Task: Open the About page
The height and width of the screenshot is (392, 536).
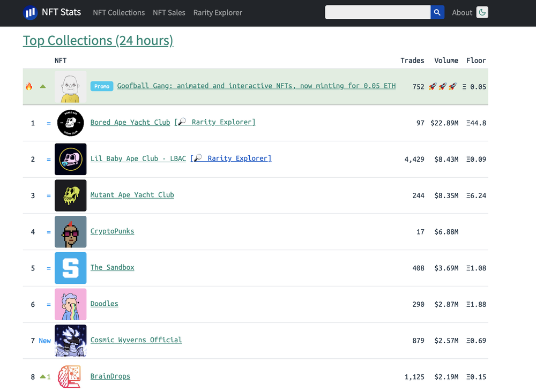Action: pyautogui.click(x=462, y=13)
